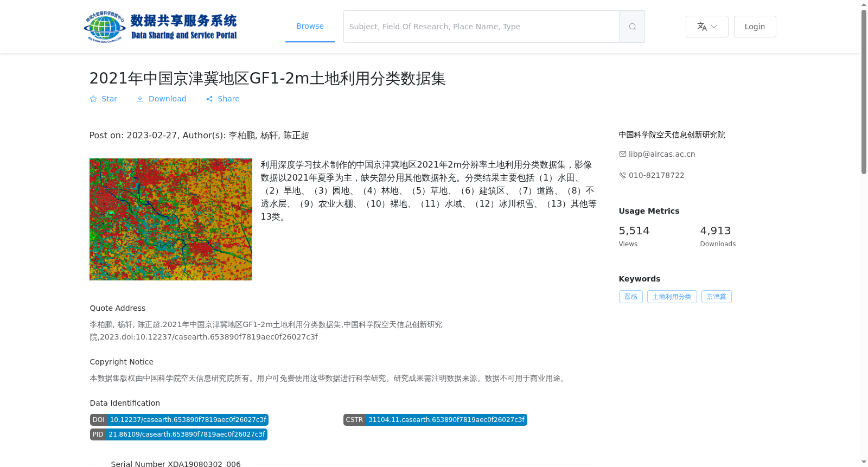Click the Serial Number XDA19080302_006 text

click(176, 464)
